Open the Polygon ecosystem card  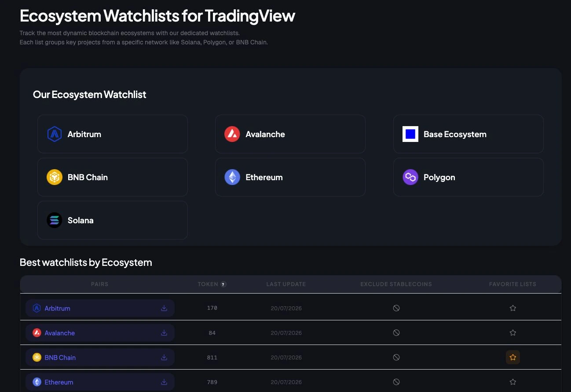tap(469, 177)
